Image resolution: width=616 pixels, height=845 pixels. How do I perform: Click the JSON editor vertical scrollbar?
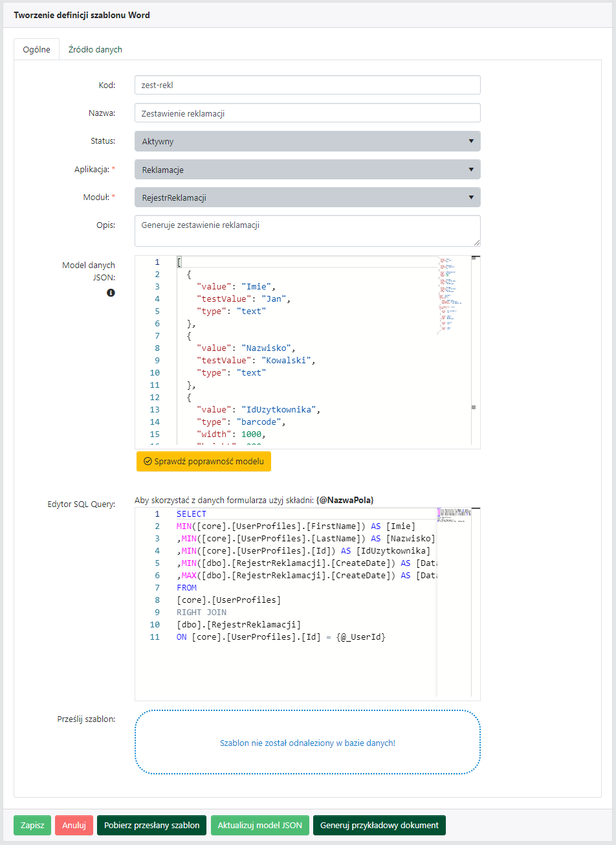tap(474, 350)
